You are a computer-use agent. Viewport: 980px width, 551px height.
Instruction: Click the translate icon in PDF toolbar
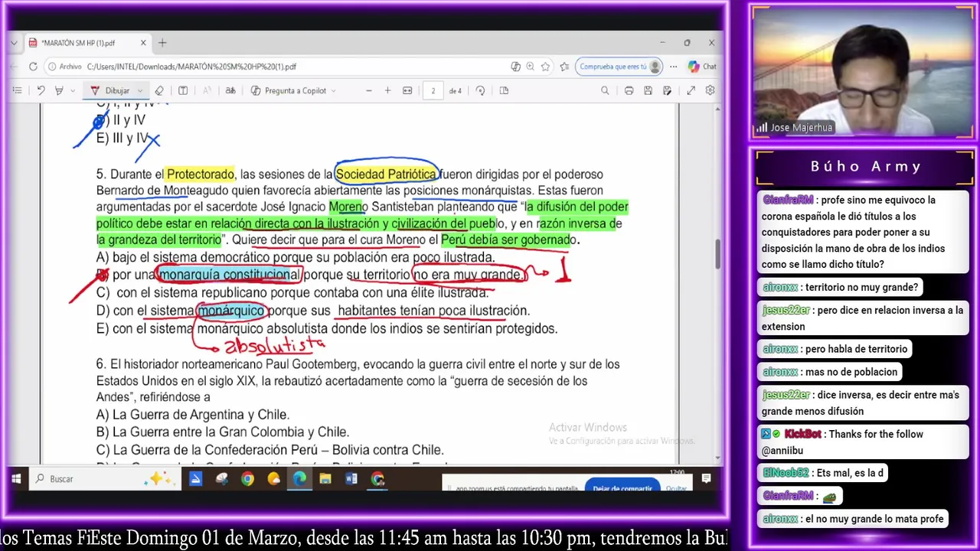coord(230,90)
